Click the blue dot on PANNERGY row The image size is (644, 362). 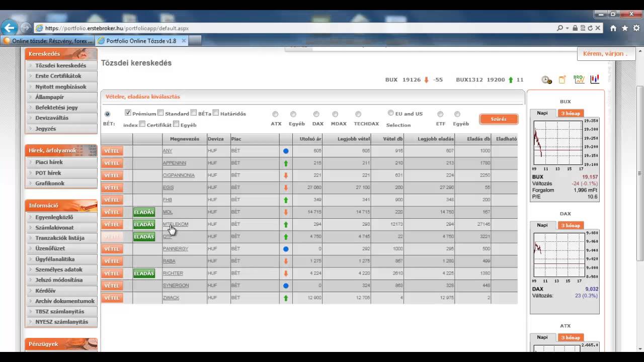click(286, 249)
